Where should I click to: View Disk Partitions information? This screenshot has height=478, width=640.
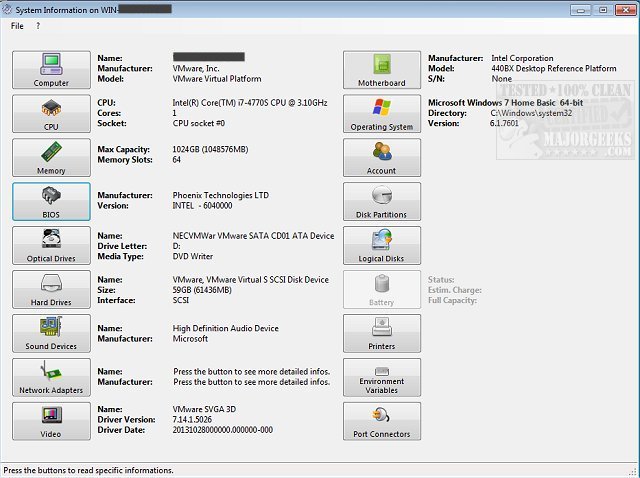point(382,201)
